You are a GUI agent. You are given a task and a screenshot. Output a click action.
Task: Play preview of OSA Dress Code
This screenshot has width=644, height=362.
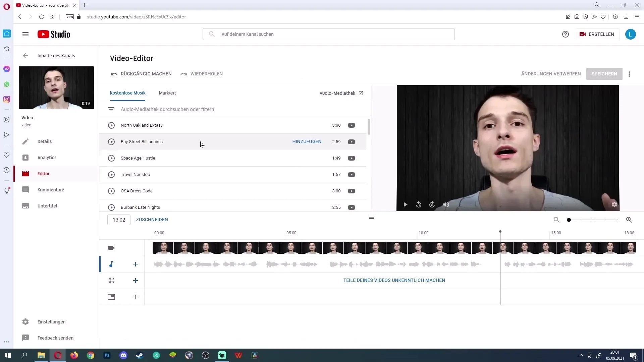(111, 191)
